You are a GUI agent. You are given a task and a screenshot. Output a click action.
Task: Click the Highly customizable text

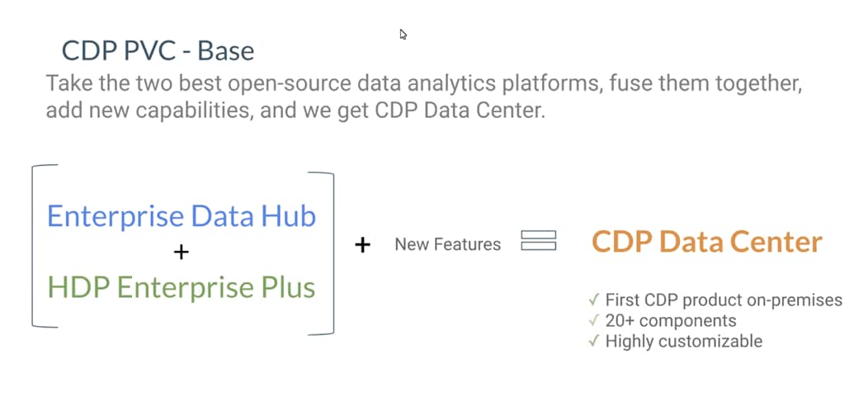tap(684, 341)
